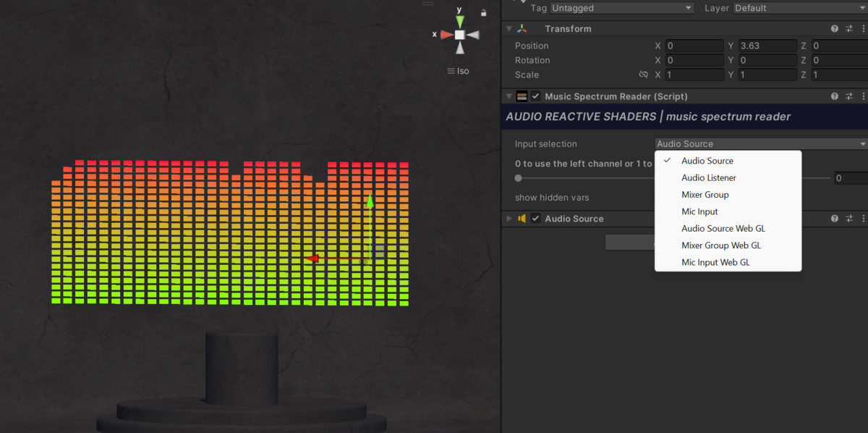Open the Audio Source more-options icon
Screen dimensions: 868x433
pyautogui.click(x=864, y=218)
